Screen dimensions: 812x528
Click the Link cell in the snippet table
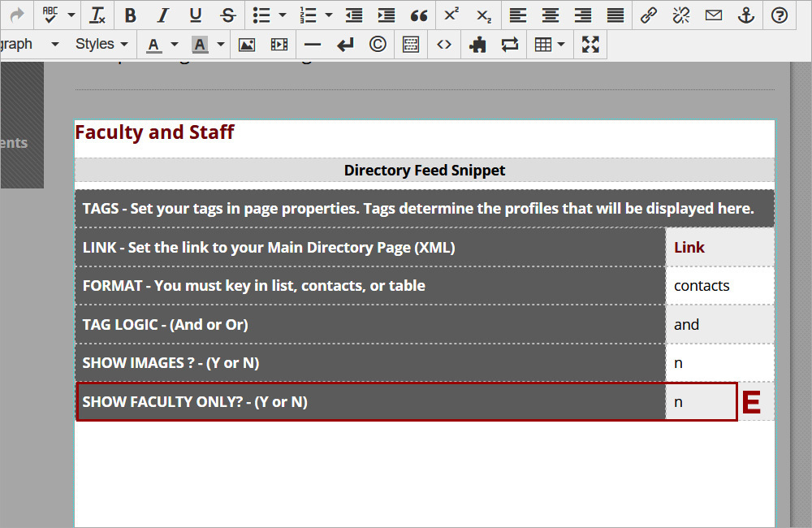[719, 247]
